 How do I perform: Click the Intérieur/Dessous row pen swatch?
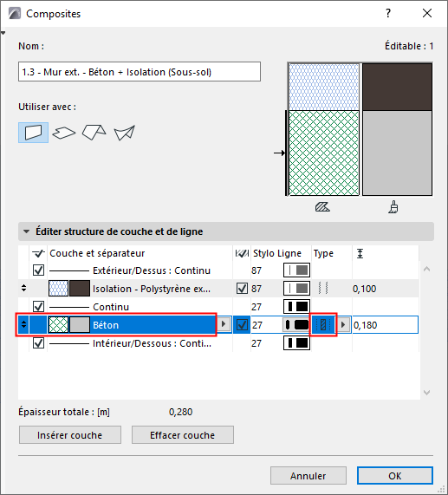coord(296,342)
